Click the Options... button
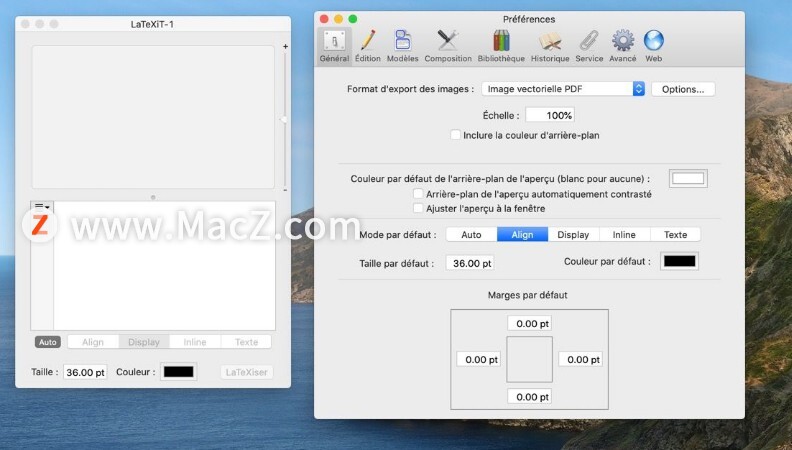Image resolution: width=792 pixels, height=450 pixels. pos(683,89)
